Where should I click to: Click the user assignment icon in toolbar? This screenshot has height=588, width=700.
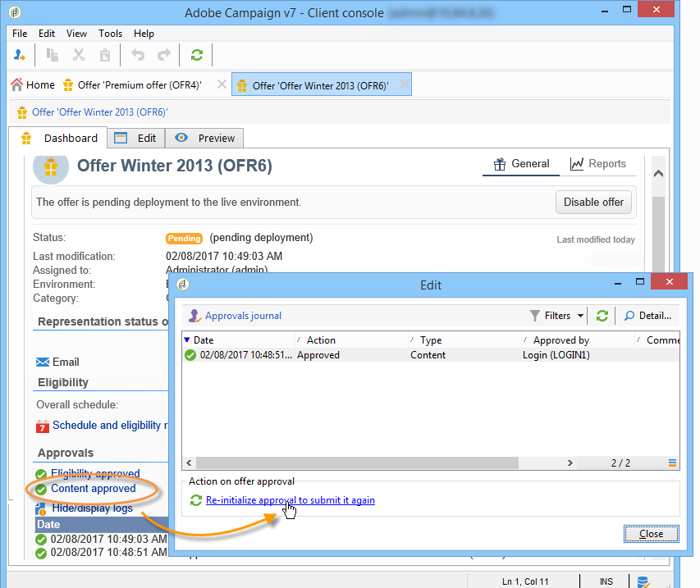pyautogui.click(x=19, y=55)
